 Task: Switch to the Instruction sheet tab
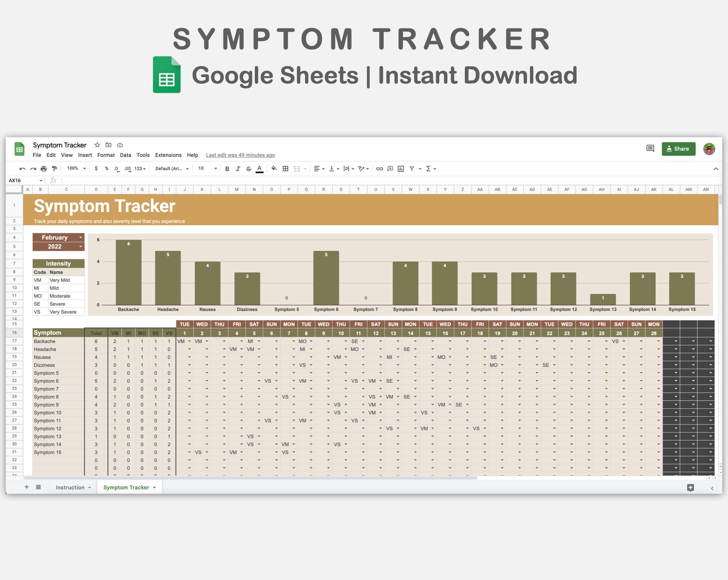click(70, 487)
